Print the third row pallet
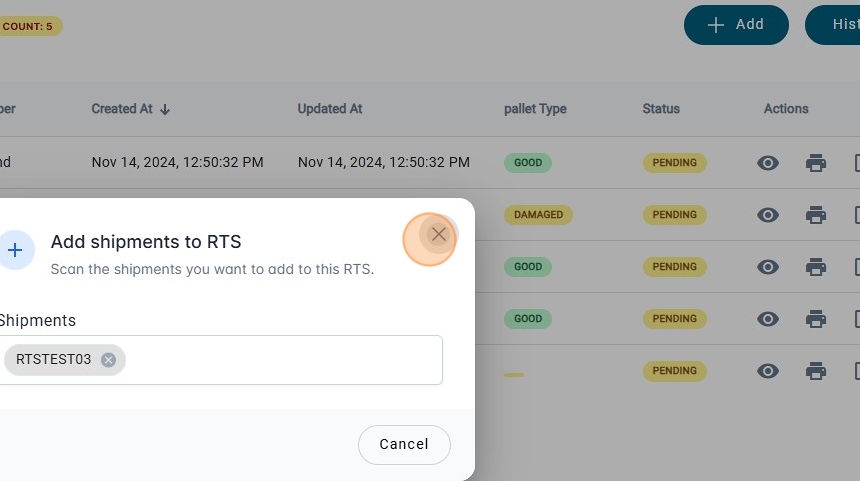The image size is (860, 481). (816, 267)
